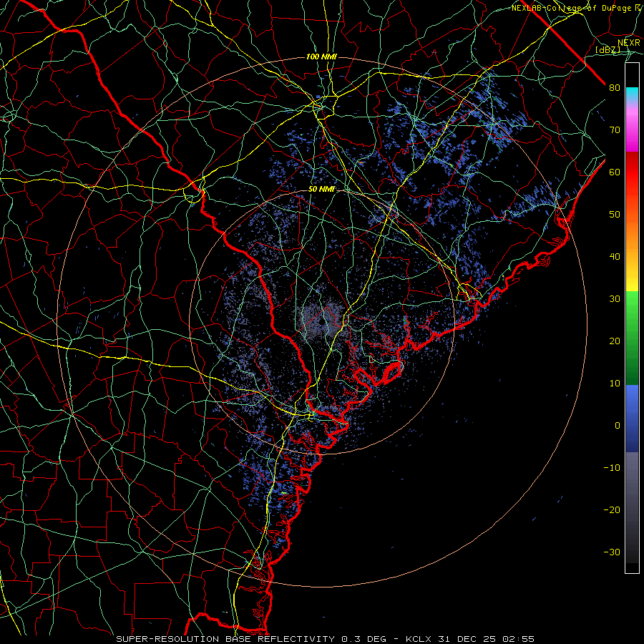Click the -20 value on the dBZ scale
This screenshot has height=644, width=644.
pyautogui.click(x=612, y=509)
